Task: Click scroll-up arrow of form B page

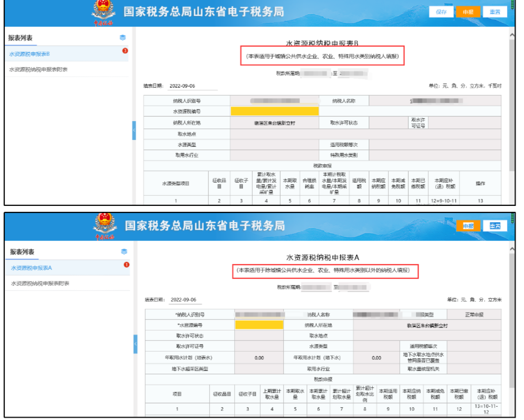Action: pyautogui.click(x=512, y=35)
